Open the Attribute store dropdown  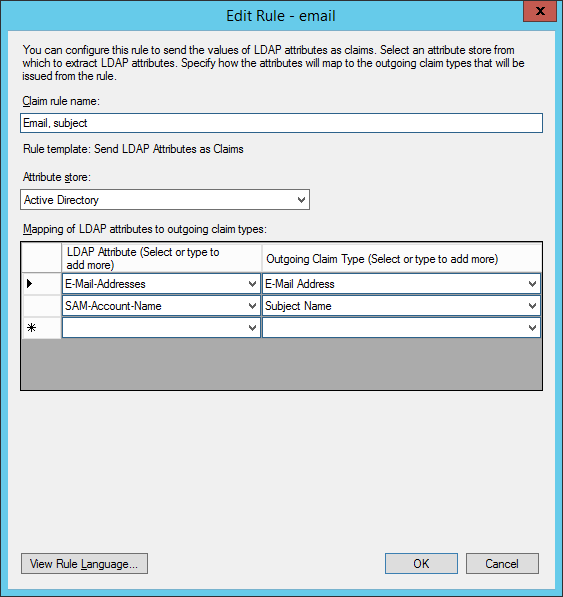coord(165,200)
